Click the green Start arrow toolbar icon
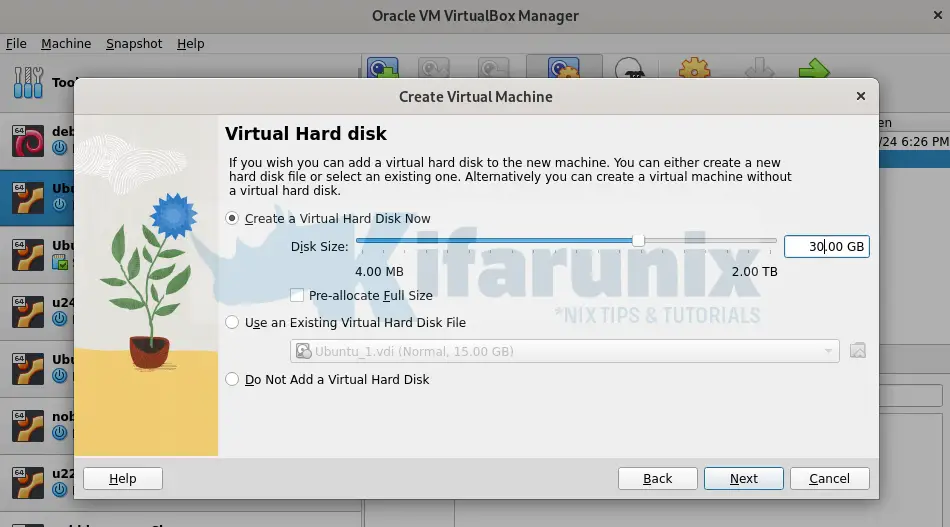950x527 pixels. click(x=814, y=68)
